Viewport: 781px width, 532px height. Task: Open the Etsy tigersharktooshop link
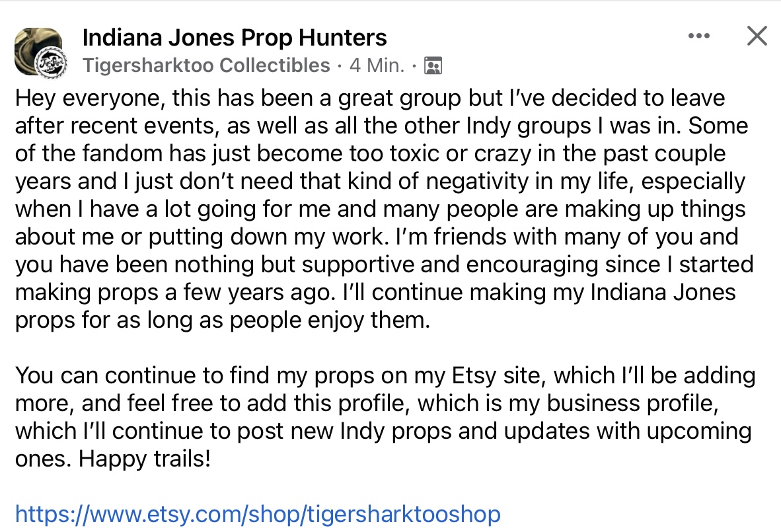258,513
